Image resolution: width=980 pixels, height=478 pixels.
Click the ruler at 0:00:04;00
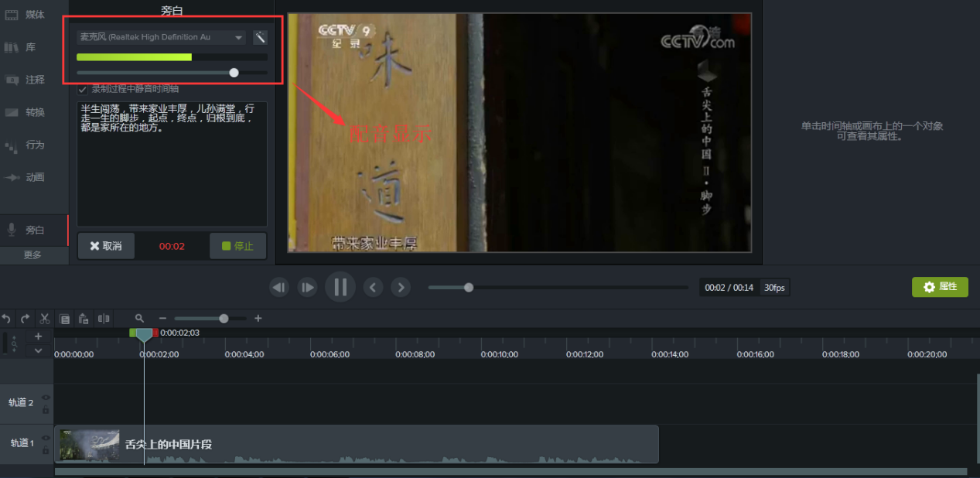pyautogui.click(x=244, y=354)
